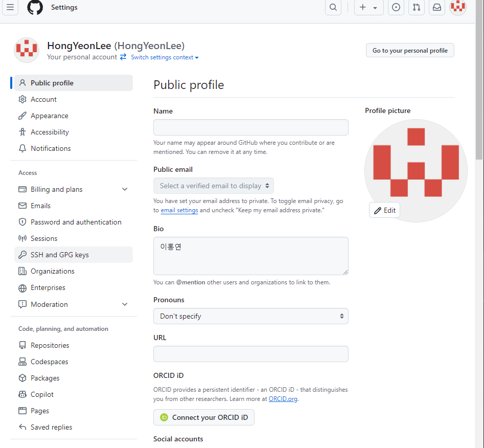The width and height of the screenshot is (484, 448).
Task: Click the Billing and plans card icon
Action: (22, 189)
